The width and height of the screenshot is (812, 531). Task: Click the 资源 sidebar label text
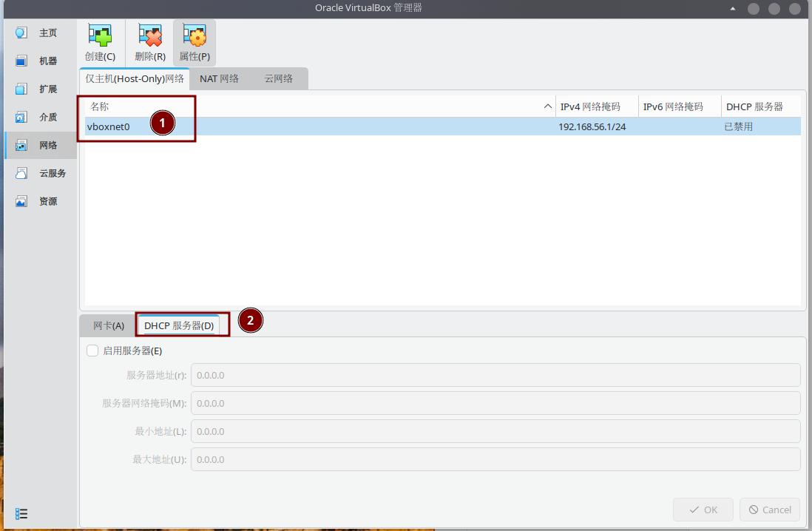coord(48,201)
